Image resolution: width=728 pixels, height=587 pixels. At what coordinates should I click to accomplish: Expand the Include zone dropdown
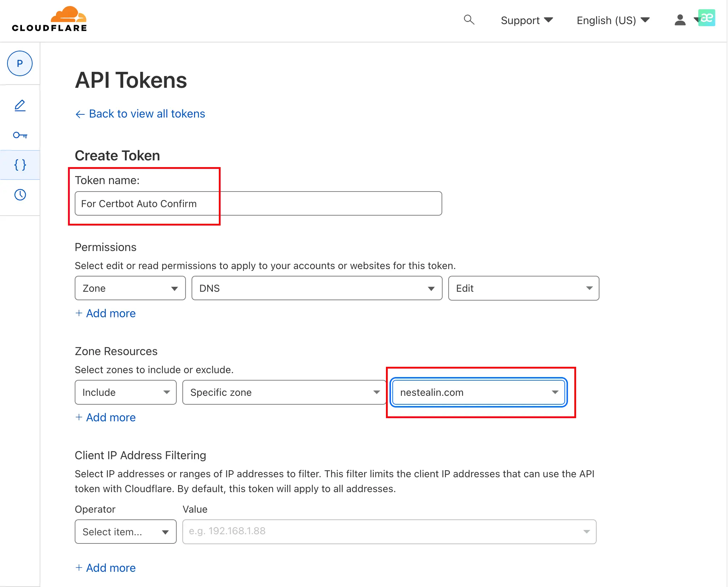click(x=126, y=392)
